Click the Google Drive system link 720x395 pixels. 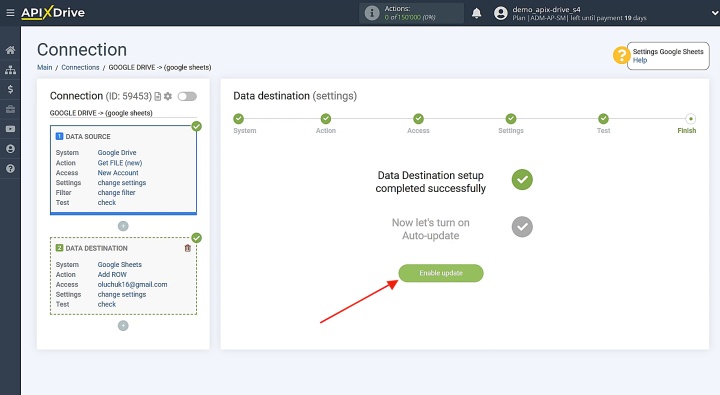pos(117,152)
